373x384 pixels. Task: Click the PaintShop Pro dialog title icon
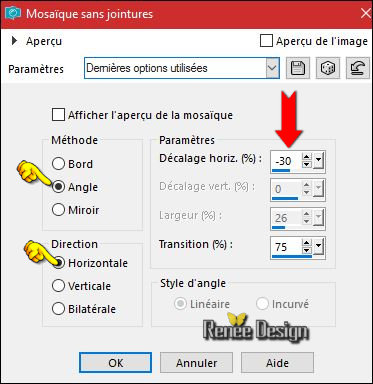[x=13, y=14]
